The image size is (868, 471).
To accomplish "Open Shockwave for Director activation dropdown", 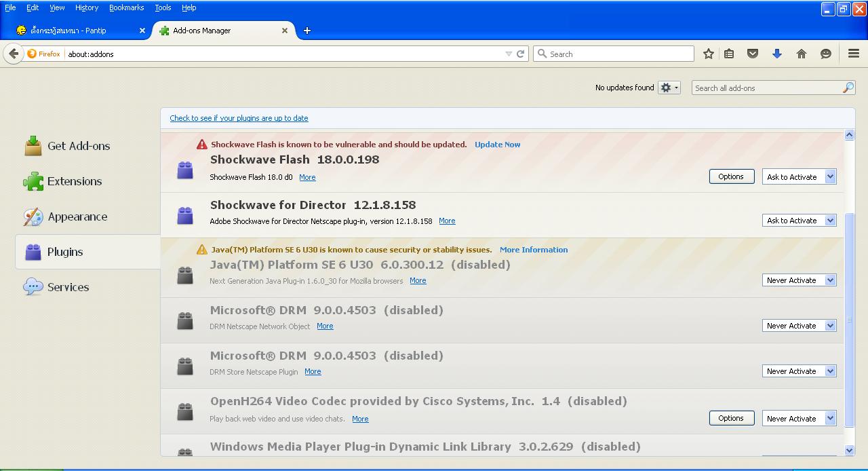I will point(799,220).
